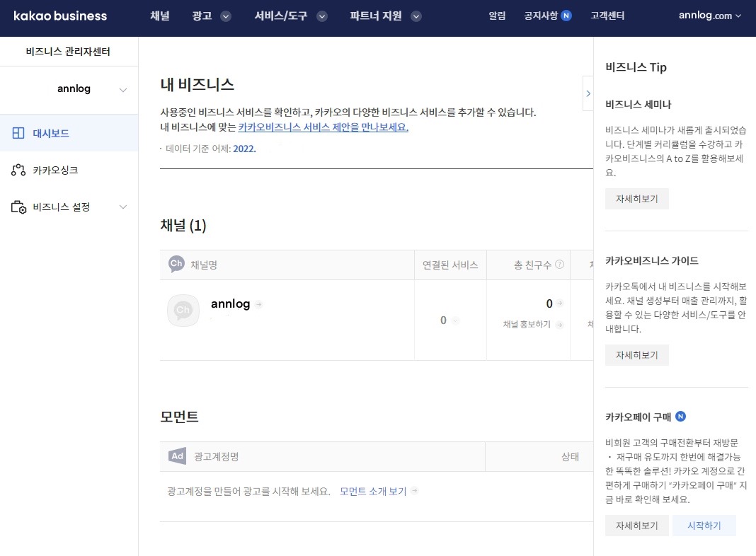This screenshot has width=756, height=556.
Task: Open the 광고 top menu
Action: (x=202, y=16)
